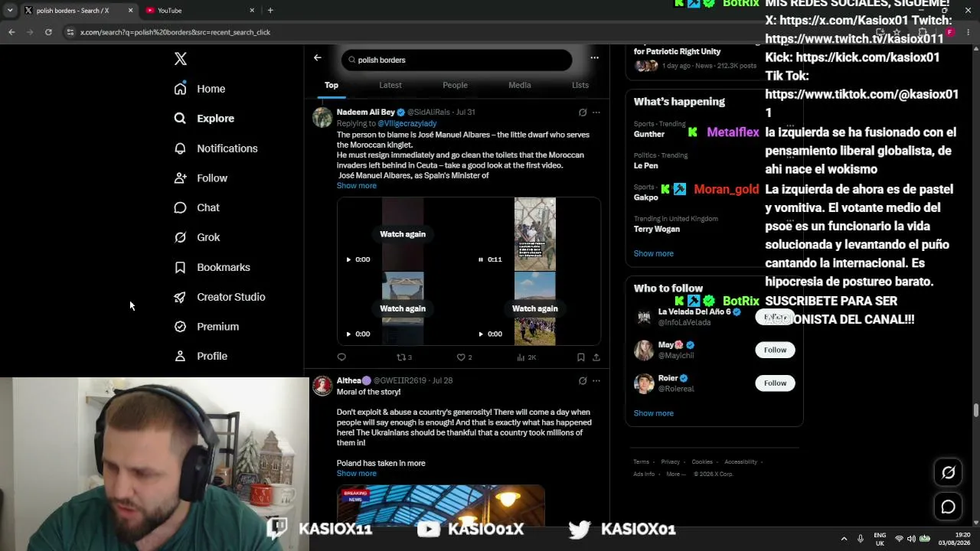
Task: Open a new browser tab
Action: (x=270, y=10)
